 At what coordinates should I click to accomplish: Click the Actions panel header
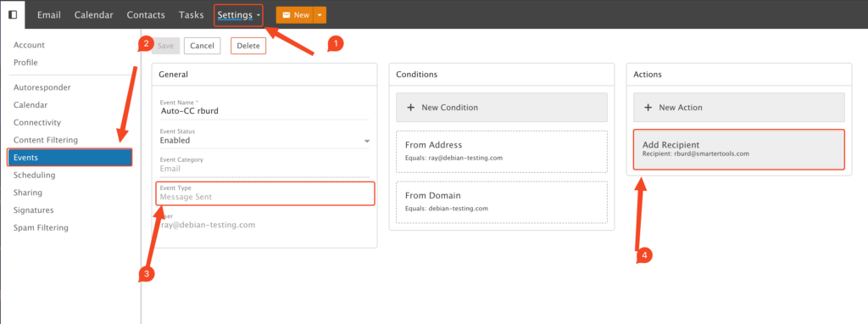(x=739, y=75)
